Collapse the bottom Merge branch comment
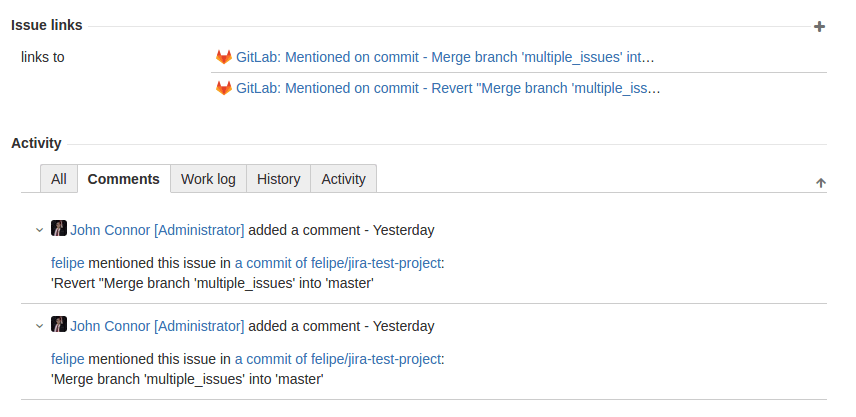Viewport: 856px width, 417px height. coord(39,326)
